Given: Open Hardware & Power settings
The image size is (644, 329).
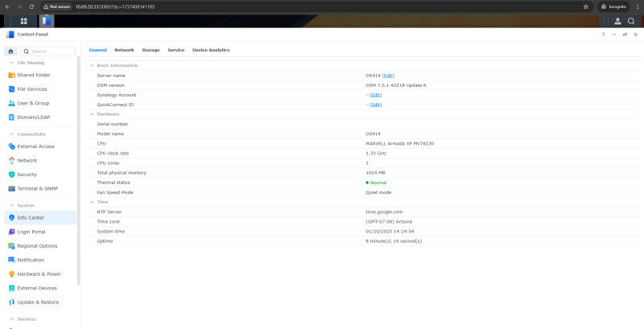Looking at the screenshot, I should pyautogui.click(x=40, y=274).
